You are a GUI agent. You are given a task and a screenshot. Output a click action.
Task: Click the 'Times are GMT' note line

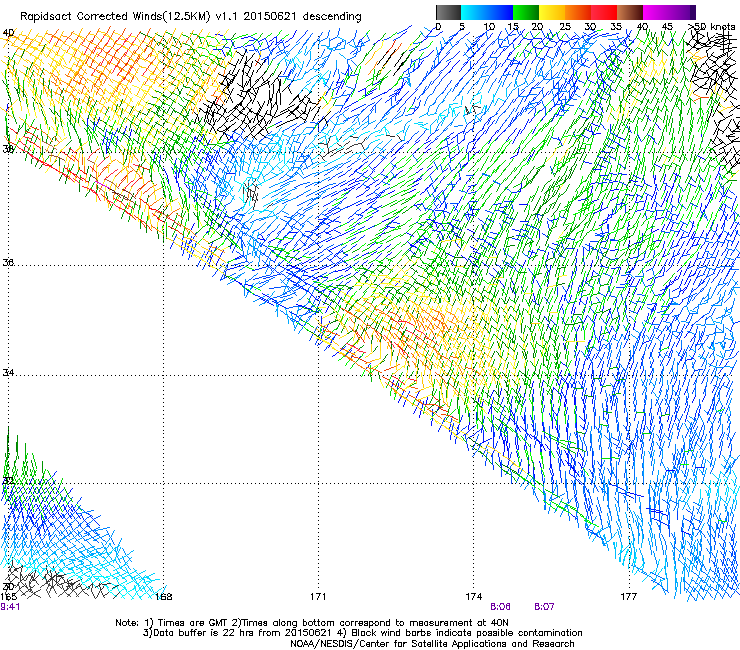tap(312, 623)
